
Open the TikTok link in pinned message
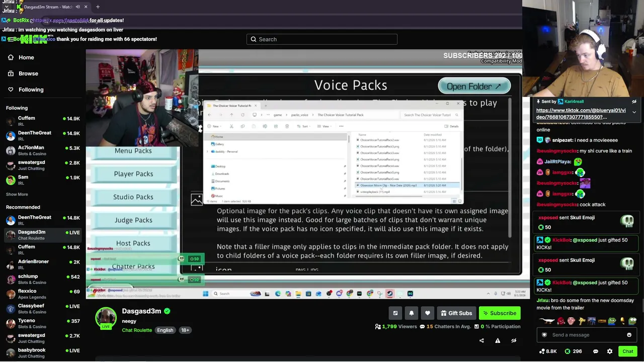click(x=581, y=114)
